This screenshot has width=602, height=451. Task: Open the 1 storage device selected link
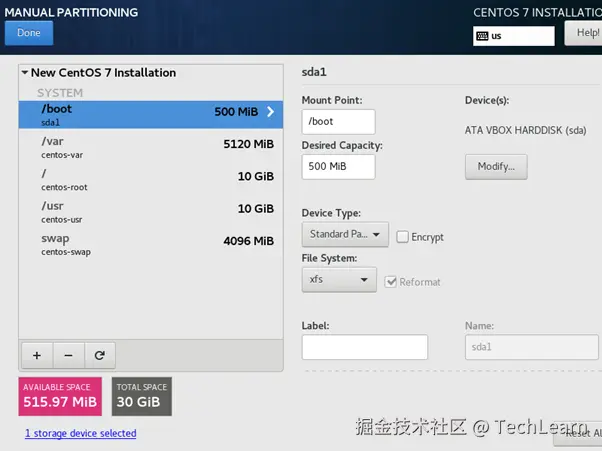point(81,433)
